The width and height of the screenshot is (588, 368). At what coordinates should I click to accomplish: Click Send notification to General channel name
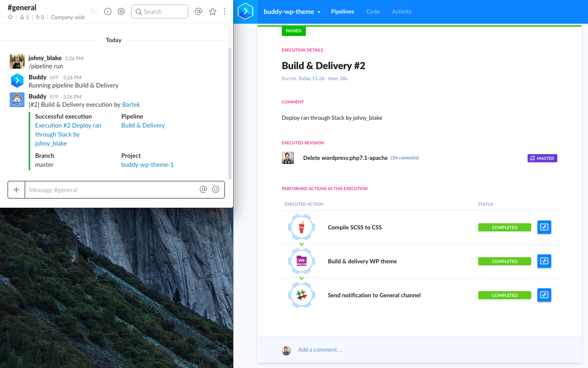(374, 295)
